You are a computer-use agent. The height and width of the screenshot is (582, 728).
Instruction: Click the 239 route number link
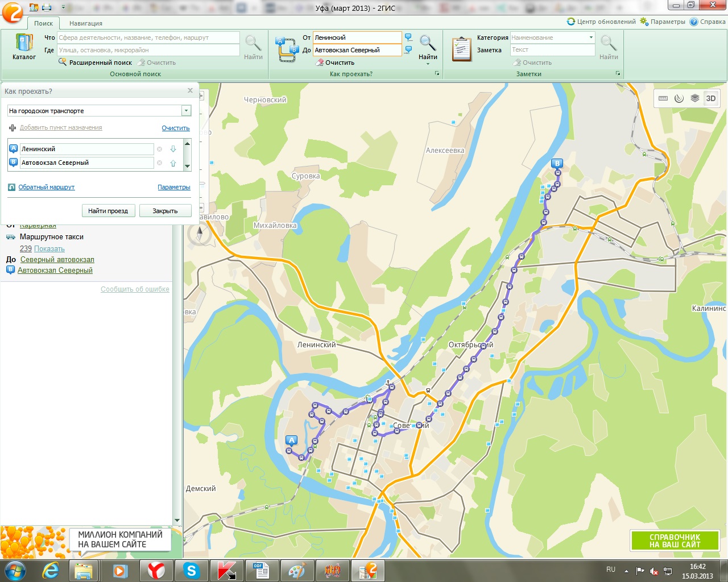click(x=26, y=248)
